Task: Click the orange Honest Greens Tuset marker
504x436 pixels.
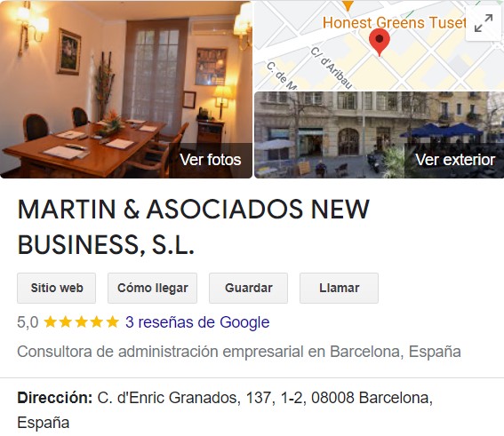Action: click(x=348, y=4)
